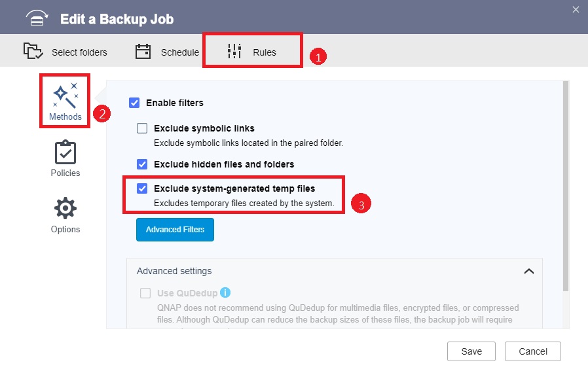Screen dimensions: 588x371
Task: Click the backup job header icon
Action: [37, 18]
